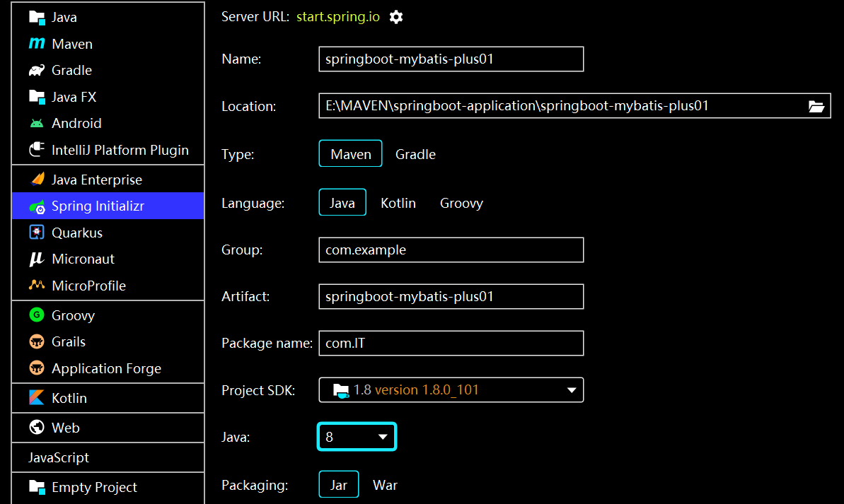Select IntelliJ Platform Plugin entry
This screenshot has height=504, width=844.
click(108, 150)
